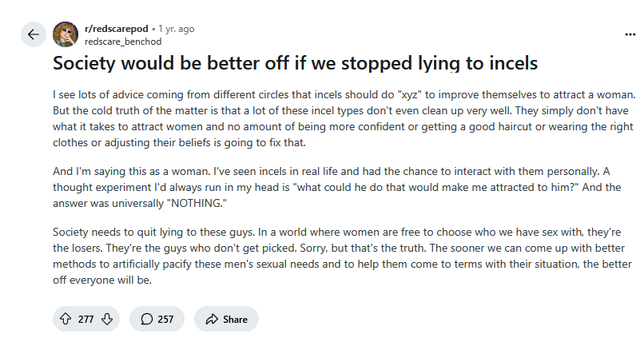Go back using the left arrow button
This screenshot has height=342, width=644.
(x=34, y=34)
